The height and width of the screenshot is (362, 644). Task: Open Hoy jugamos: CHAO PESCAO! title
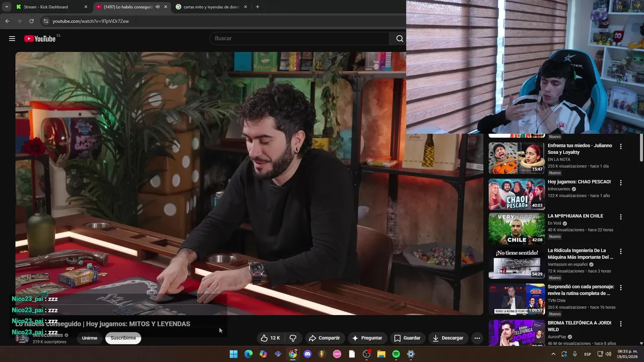[579, 182]
